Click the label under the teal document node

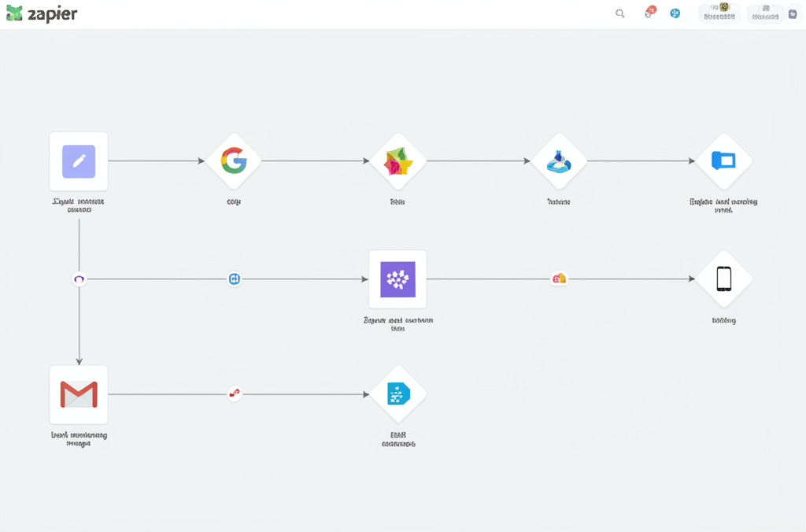point(398,439)
